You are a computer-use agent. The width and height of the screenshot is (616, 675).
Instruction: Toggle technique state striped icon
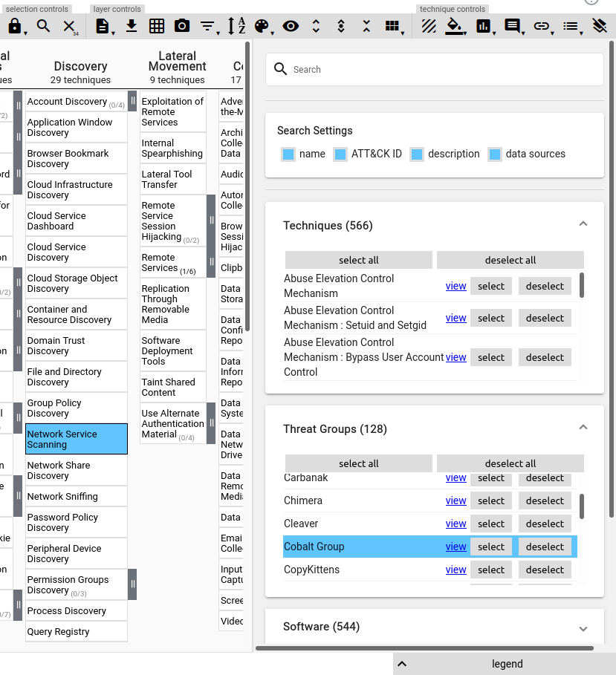tap(429, 26)
